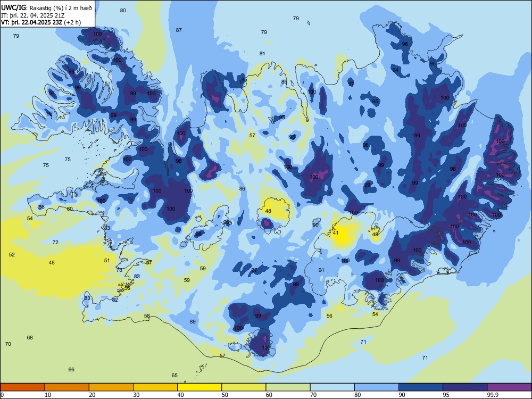
Task: Click the humidity value '41' on the map
Action: pos(336,233)
